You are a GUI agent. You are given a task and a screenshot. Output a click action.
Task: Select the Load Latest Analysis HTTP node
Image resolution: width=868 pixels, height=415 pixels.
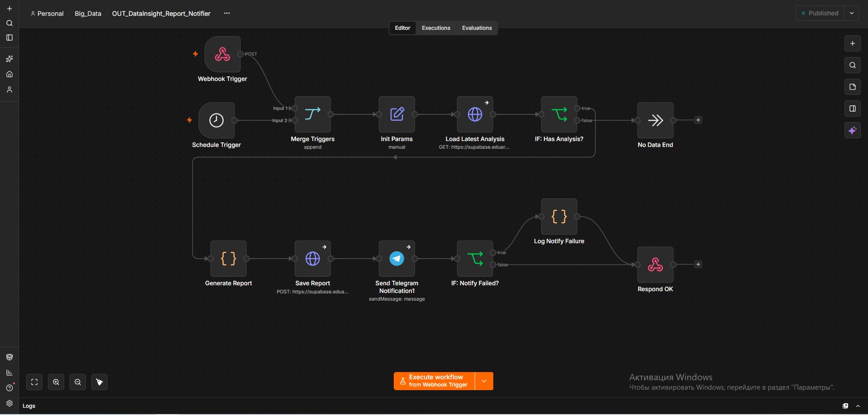pos(475,114)
